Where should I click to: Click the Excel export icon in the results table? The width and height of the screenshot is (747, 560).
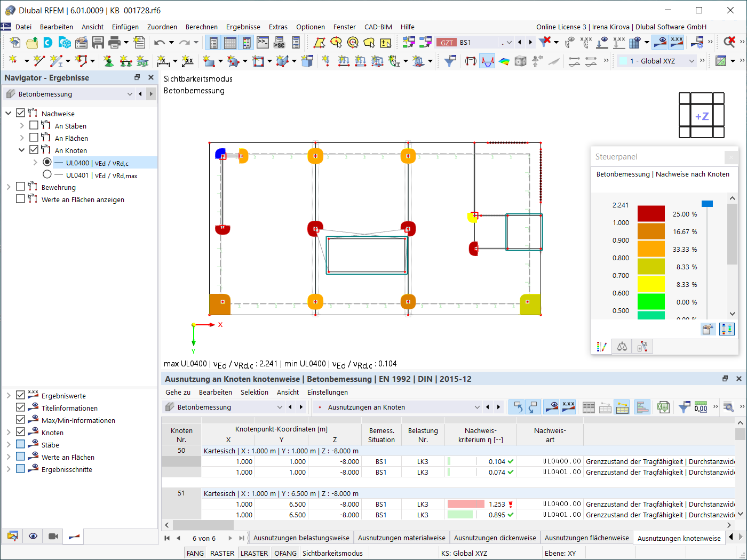pos(663,407)
